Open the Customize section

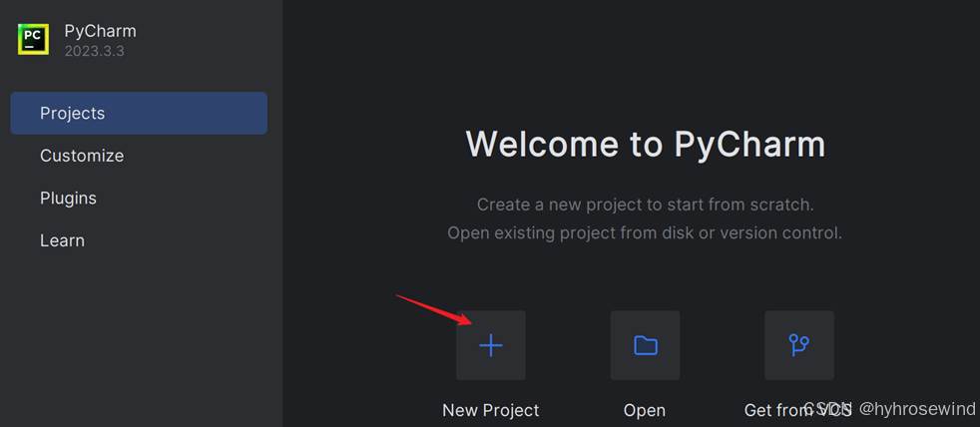[82, 156]
